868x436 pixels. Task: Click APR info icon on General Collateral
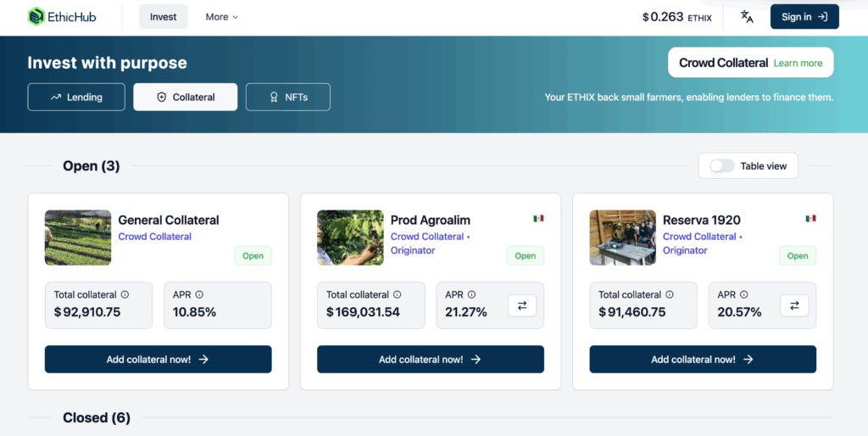pyautogui.click(x=199, y=294)
